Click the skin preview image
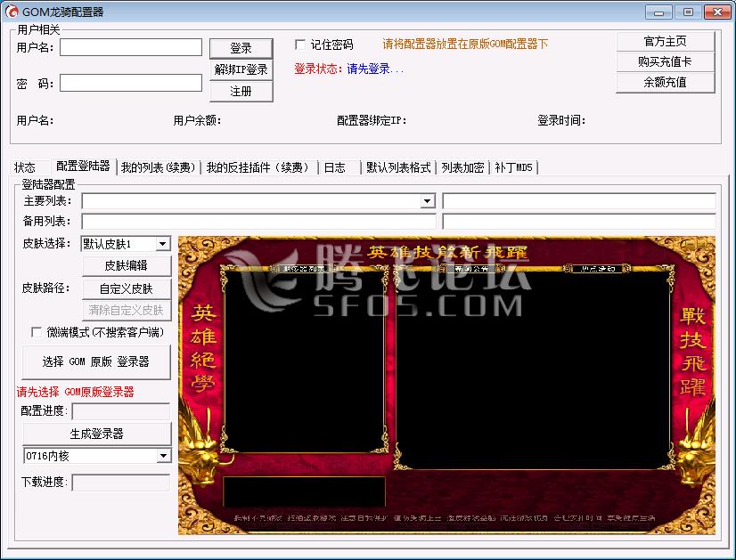Image resolution: width=736 pixels, height=560 pixels. pos(447,386)
